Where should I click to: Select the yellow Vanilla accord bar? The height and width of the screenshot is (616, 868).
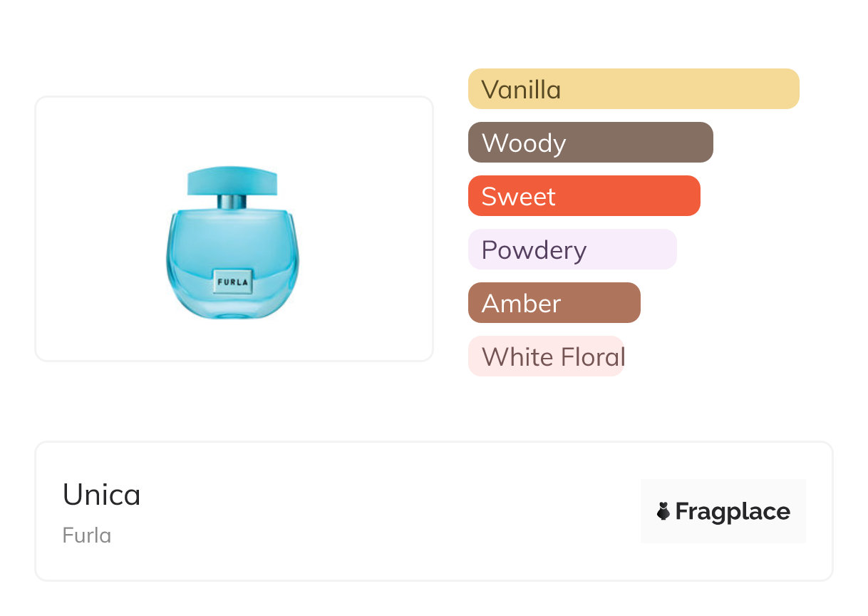677,89
